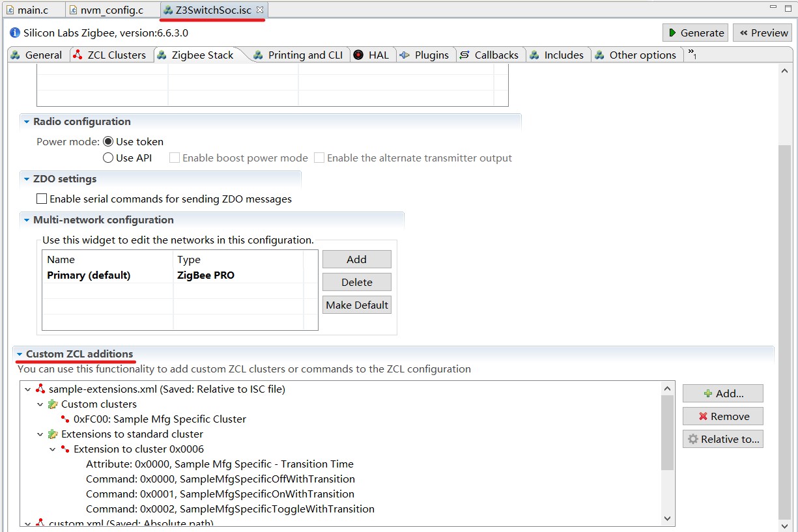Click the Custom clusters puzzle icon
The image size is (798, 532).
[x=53, y=404]
